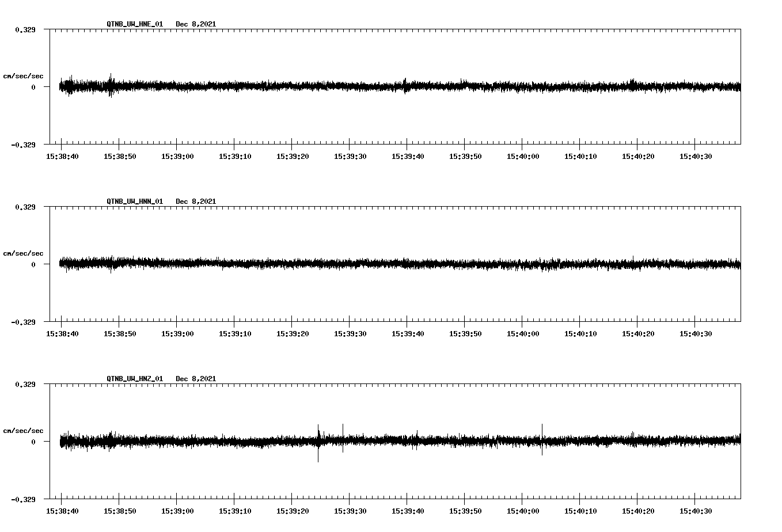Select 15:39:40 time label under HNE plot

point(408,157)
